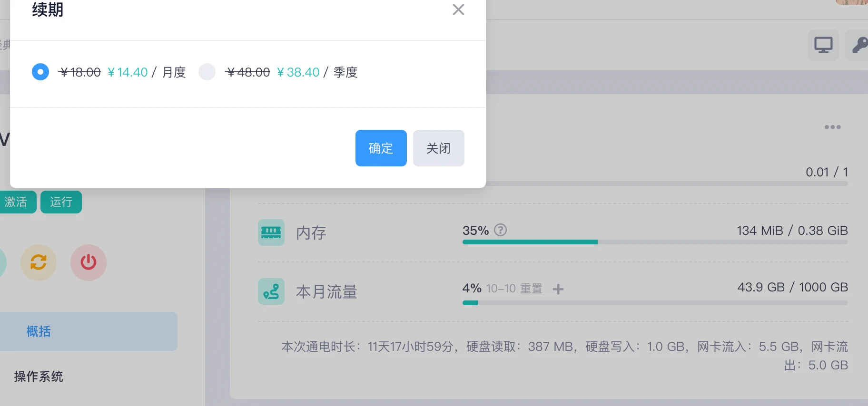
Task: Click the 43.9 GB / 1000 GB value
Action: point(793,287)
